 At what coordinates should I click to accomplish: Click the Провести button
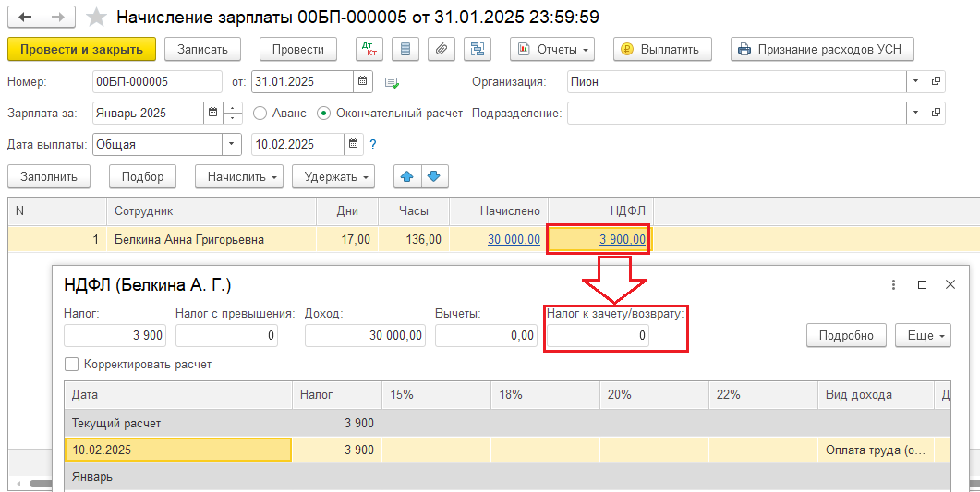coord(298,49)
